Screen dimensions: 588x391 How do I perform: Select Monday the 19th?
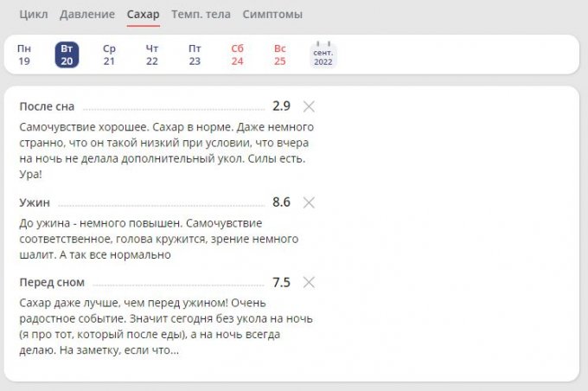click(24, 55)
